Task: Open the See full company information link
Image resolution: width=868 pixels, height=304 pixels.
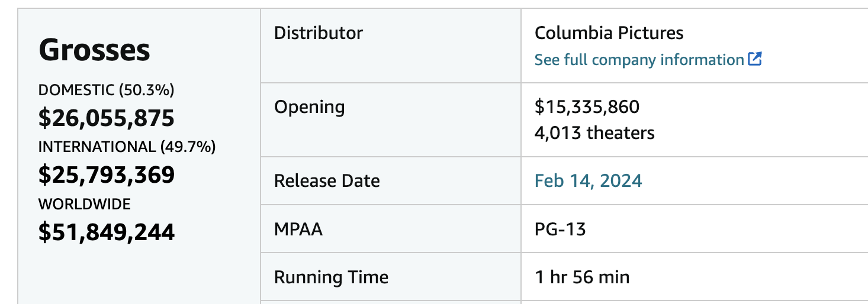Action: pyautogui.click(x=639, y=60)
